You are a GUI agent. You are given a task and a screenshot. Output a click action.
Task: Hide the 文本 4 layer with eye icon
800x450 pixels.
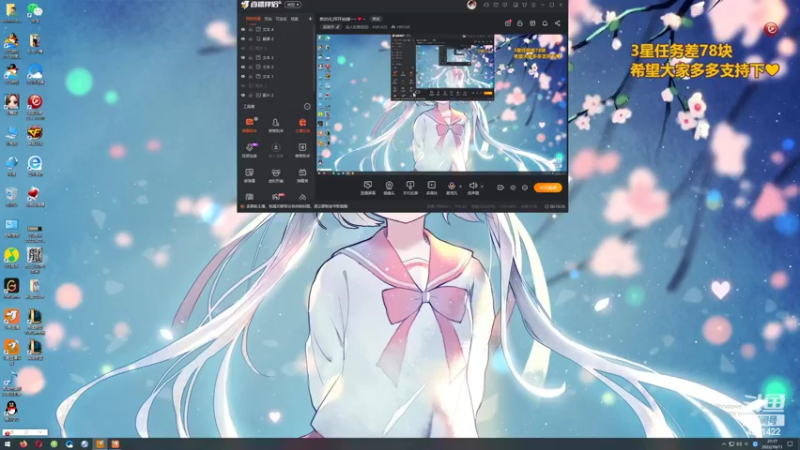pos(243,30)
